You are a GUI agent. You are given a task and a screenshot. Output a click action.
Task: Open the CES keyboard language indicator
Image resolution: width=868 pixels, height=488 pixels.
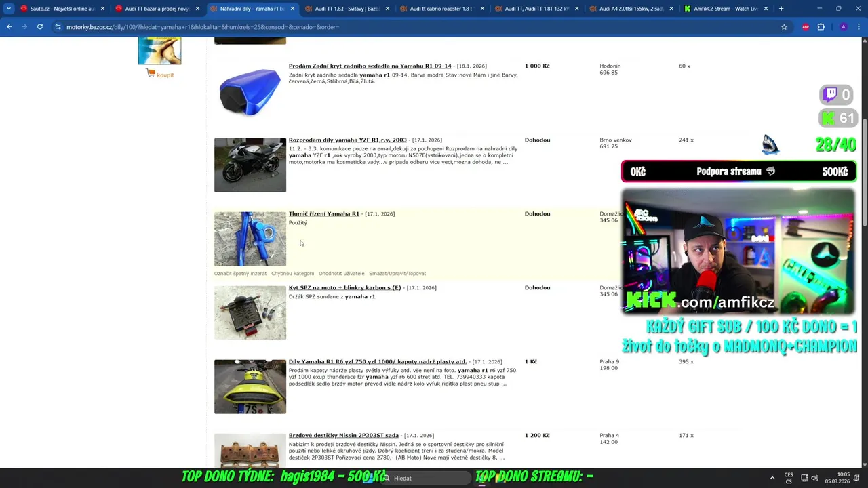[789, 478]
